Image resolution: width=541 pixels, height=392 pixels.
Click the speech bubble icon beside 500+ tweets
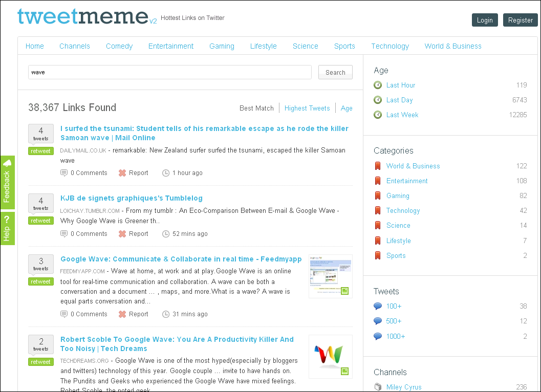coord(378,321)
